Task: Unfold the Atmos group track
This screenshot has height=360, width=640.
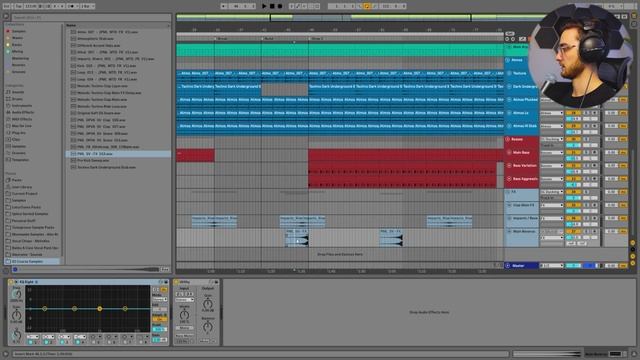Action: click(508, 60)
